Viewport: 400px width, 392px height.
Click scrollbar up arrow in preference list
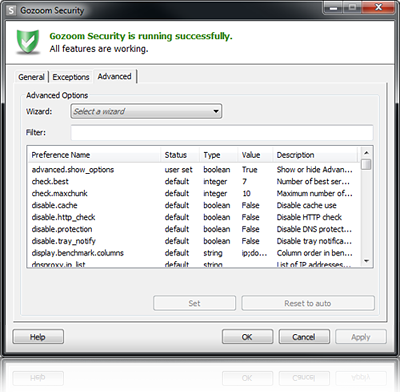(366, 153)
